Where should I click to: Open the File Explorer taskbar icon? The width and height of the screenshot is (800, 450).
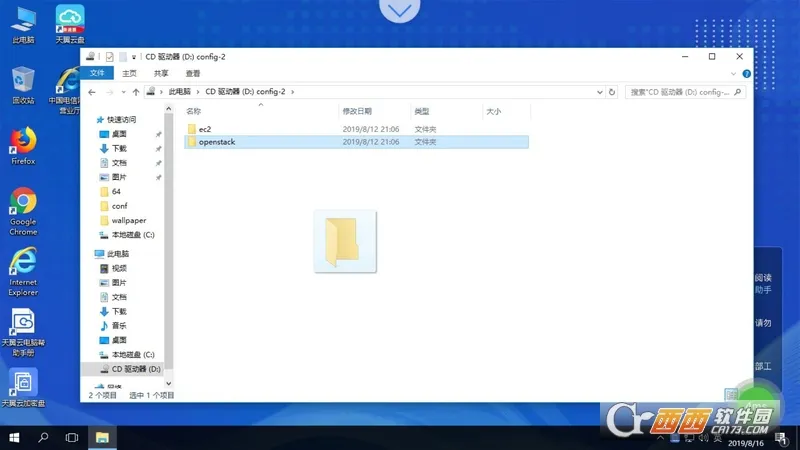click(x=101, y=438)
